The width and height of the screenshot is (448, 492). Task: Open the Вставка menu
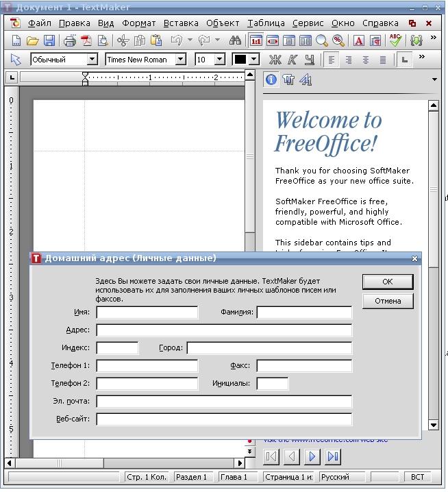pos(181,23)
